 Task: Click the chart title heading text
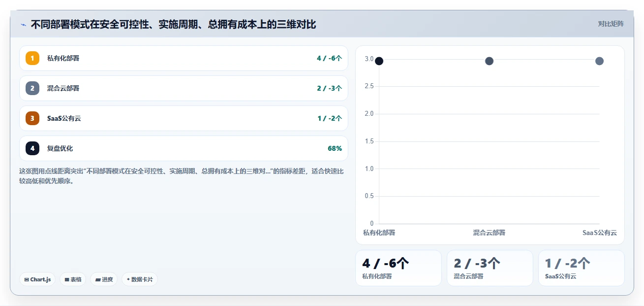tap(173, 24)
